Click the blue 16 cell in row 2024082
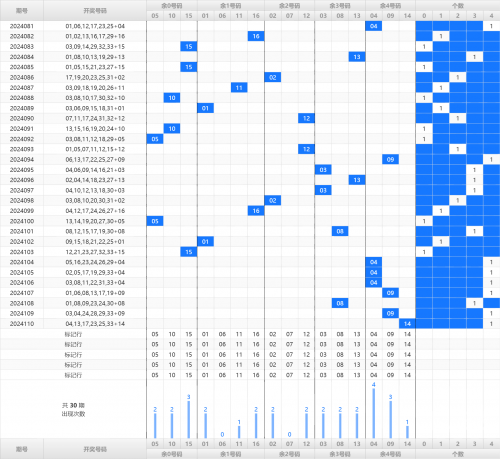500x459 pixels. click(256, 36)
